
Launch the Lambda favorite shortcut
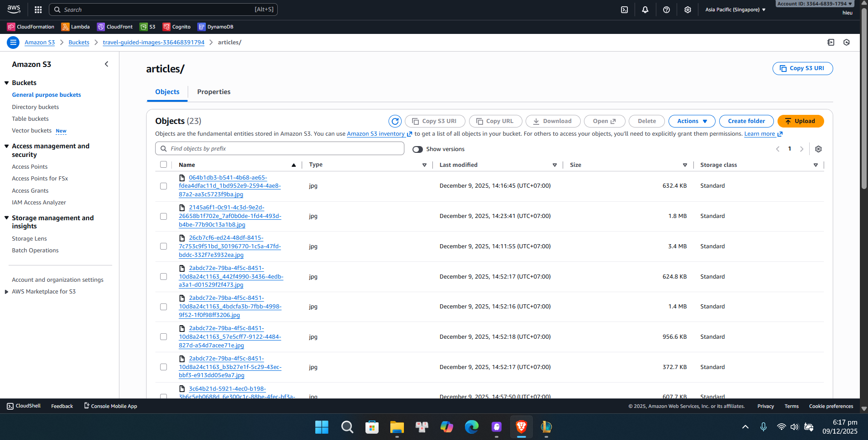click(75, 27)
